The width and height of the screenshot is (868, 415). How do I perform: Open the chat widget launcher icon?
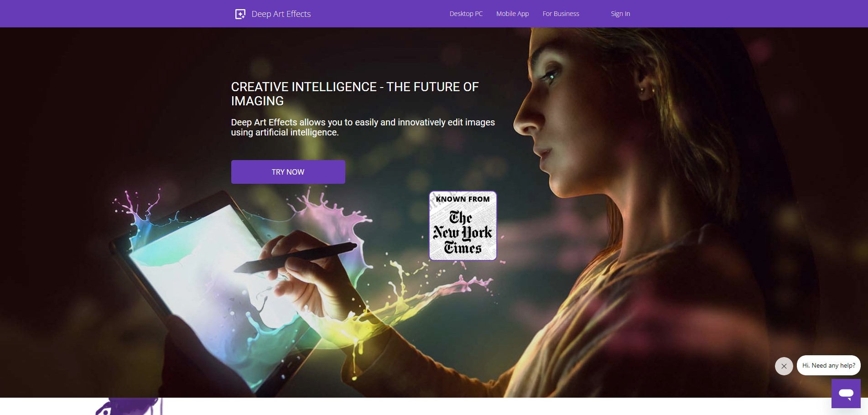[846, 394]
